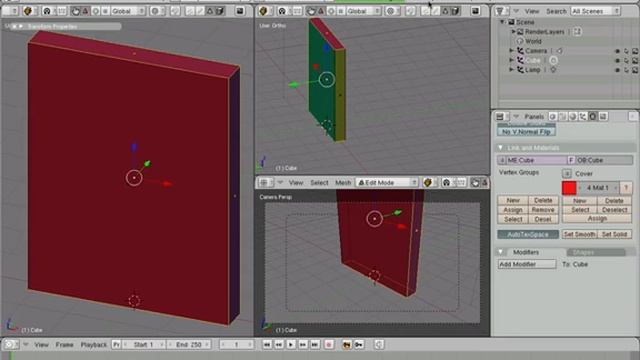The height and width of the screenshot is (360, 640).
Task: Click ME:Cube mesh name field
Action: (x=536, y=160)
